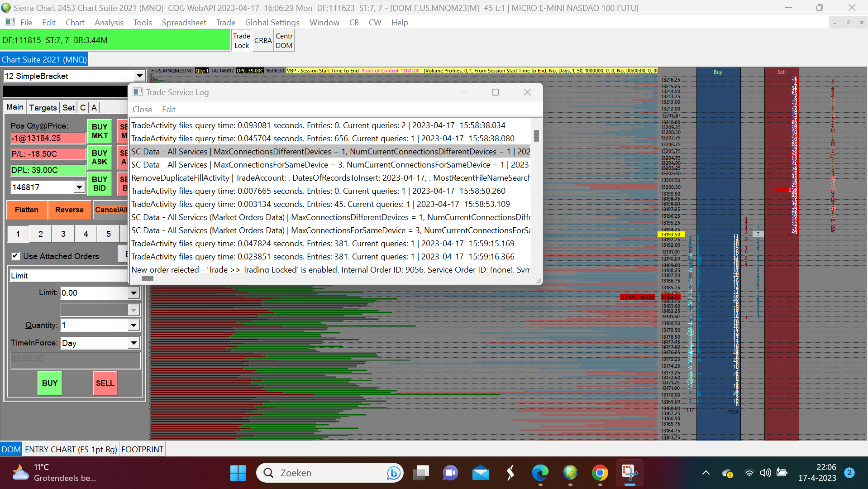This screenshot has height=489, width=868.
Task: Click the taskbar search box Zoeken
Action: pos(330,473)
